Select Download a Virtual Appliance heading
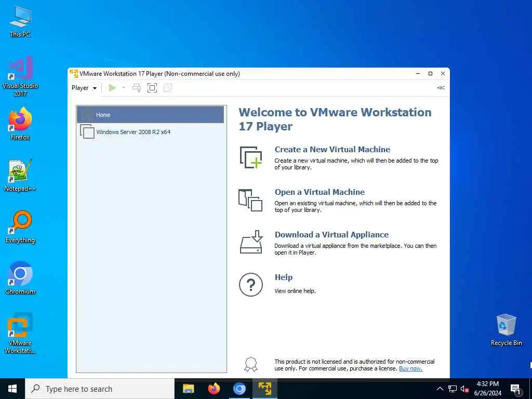 click(x=331, y=235)
